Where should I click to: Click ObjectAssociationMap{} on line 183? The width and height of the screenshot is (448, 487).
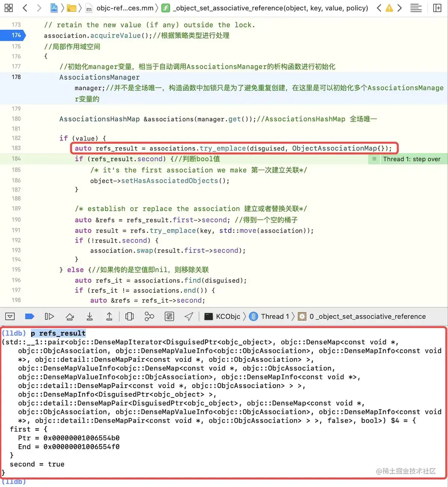pyautogui.click(x=339, y=148)
